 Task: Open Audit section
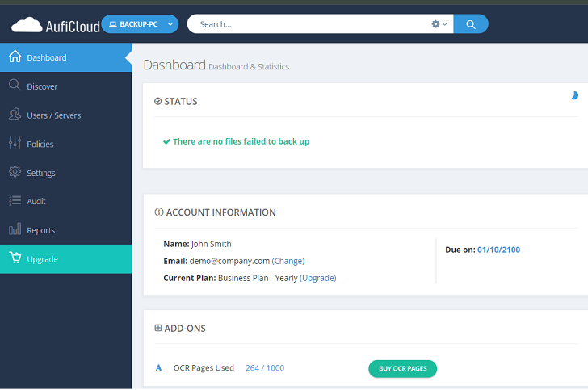65,201
